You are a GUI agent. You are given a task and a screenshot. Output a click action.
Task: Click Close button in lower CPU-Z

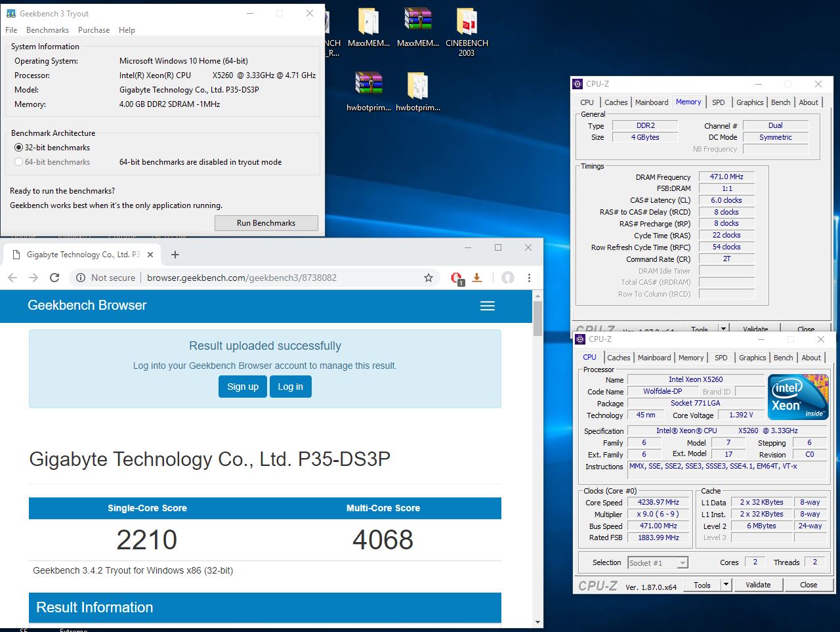(808, 585)
